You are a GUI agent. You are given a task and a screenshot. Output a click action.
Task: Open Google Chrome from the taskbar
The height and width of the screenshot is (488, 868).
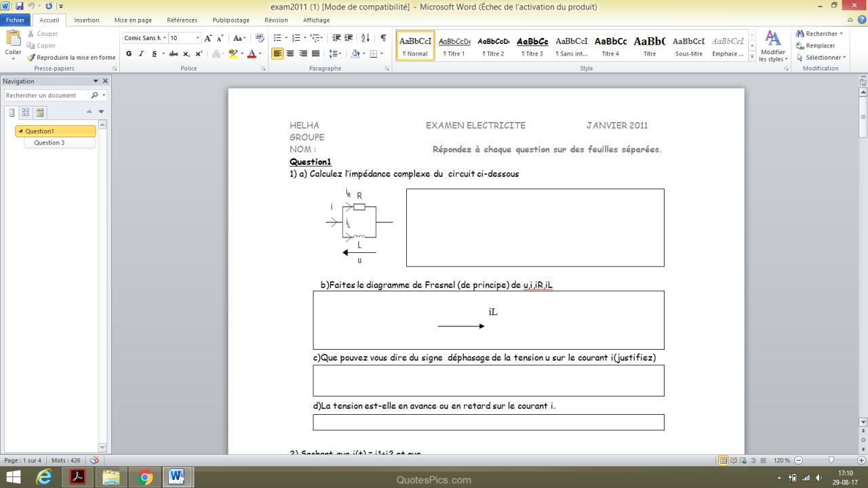coord(144,478)
